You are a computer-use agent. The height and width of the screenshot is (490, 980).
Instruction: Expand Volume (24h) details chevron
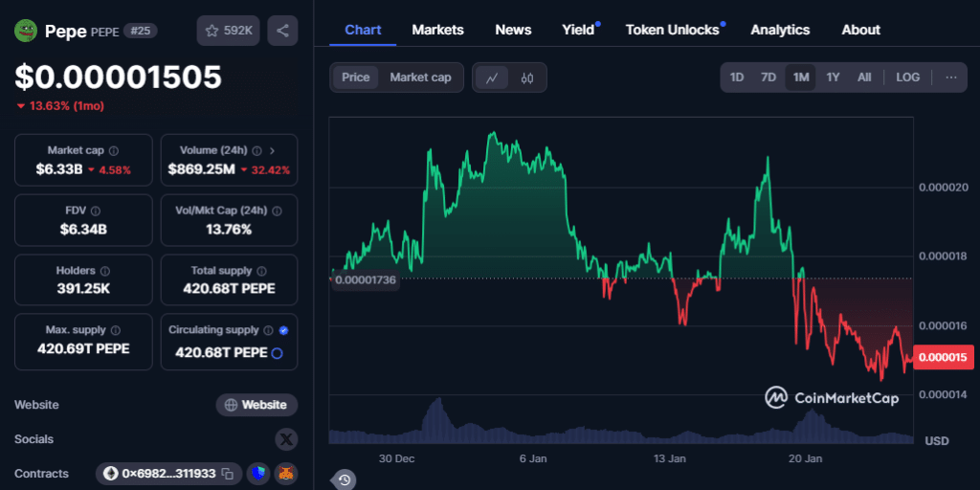tap(272, 150)
